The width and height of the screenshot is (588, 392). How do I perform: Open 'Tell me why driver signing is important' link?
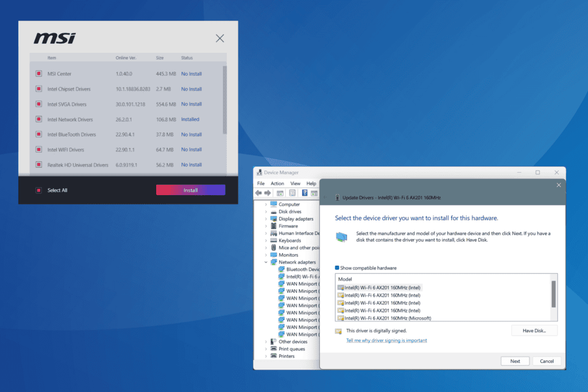click(386, 340)
